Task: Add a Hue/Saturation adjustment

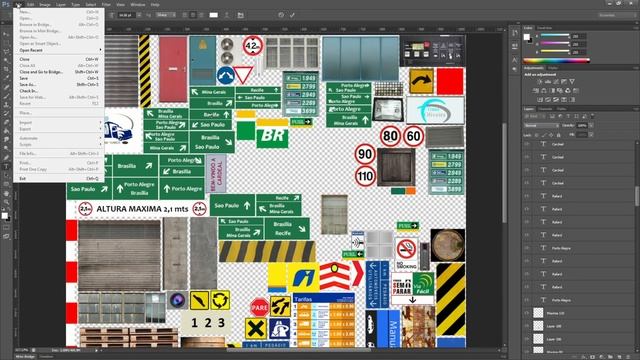Action: (536, 91)
